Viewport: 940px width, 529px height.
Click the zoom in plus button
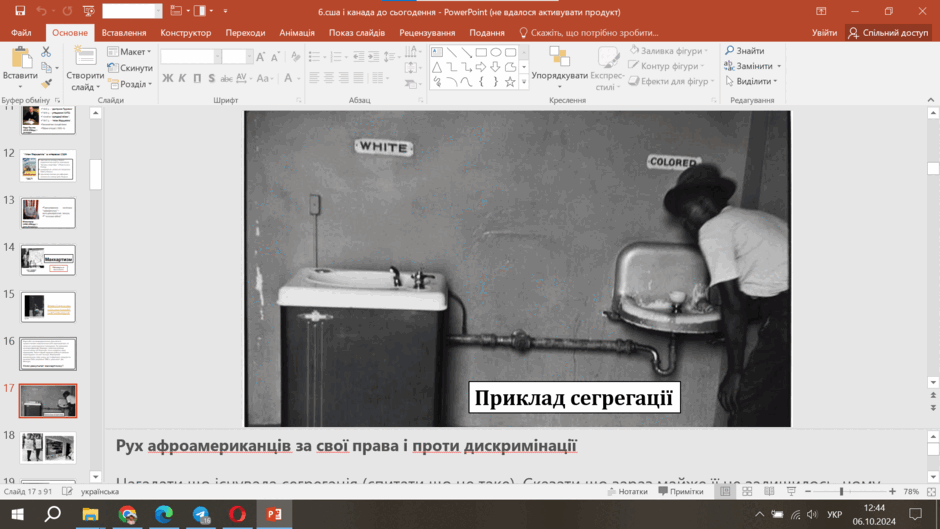[x=893, y=491]
